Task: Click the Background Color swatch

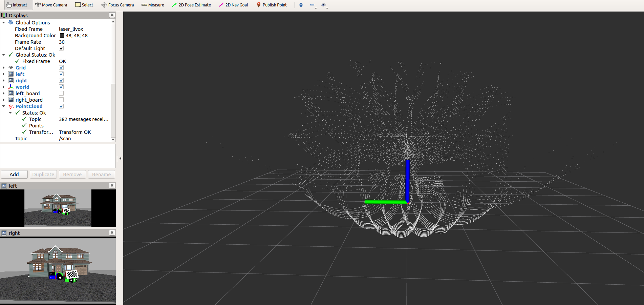Action: (x=62, y=35)
